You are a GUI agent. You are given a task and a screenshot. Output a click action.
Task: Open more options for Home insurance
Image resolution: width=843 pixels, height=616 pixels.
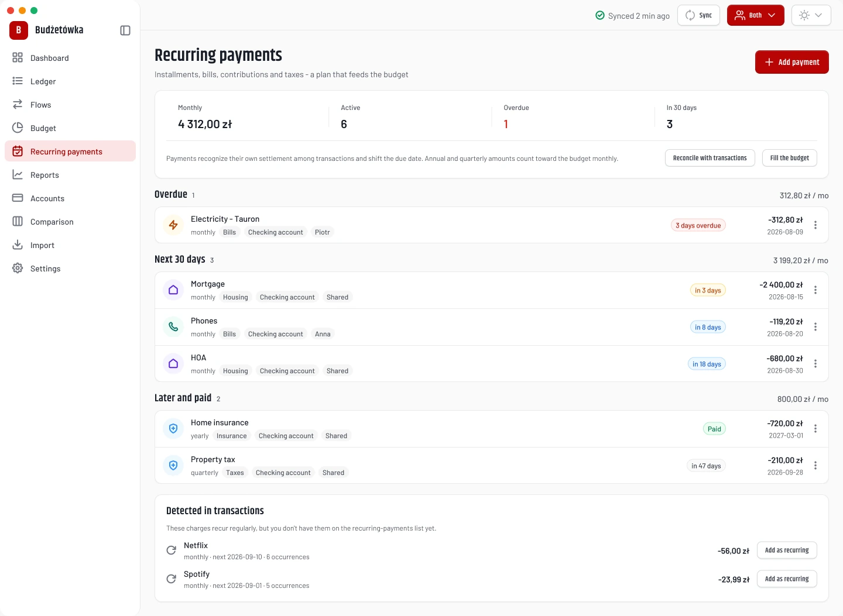[x=815, y=429]
